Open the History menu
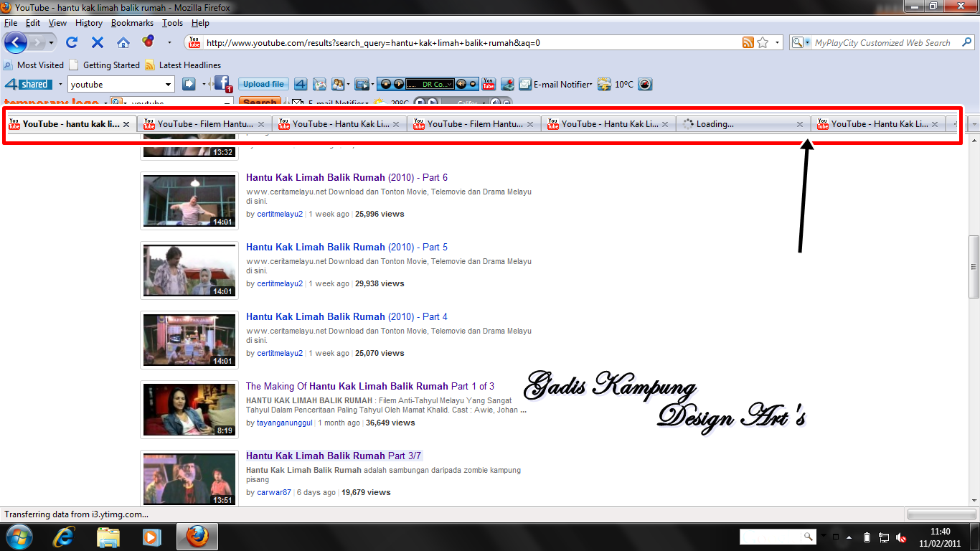980x551 pixels. tap(89, 23)
